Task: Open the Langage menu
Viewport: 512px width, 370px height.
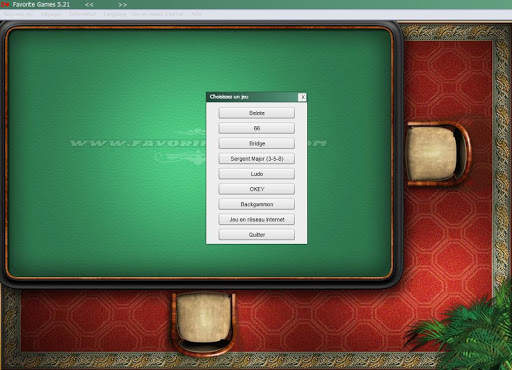Action: coord(115,14)
